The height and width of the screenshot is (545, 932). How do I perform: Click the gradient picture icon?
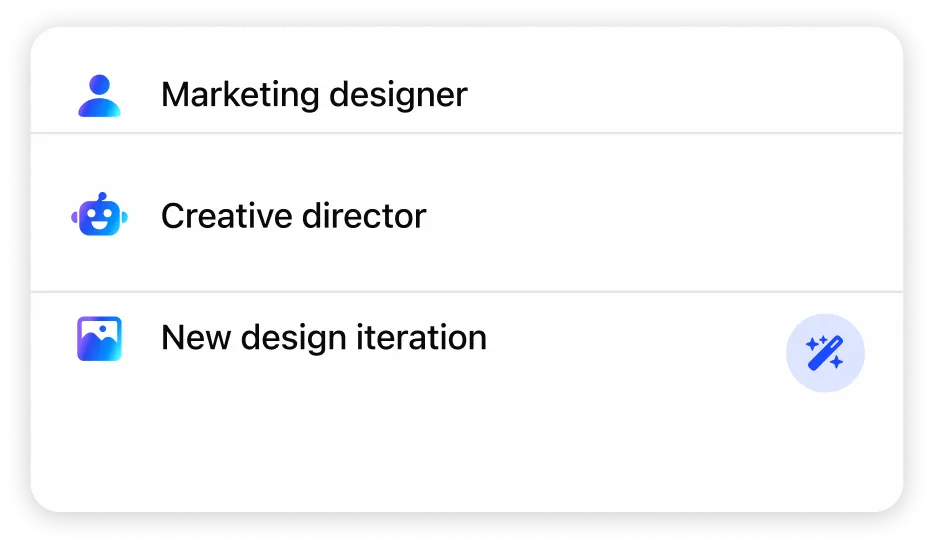(x=99, y=338)
